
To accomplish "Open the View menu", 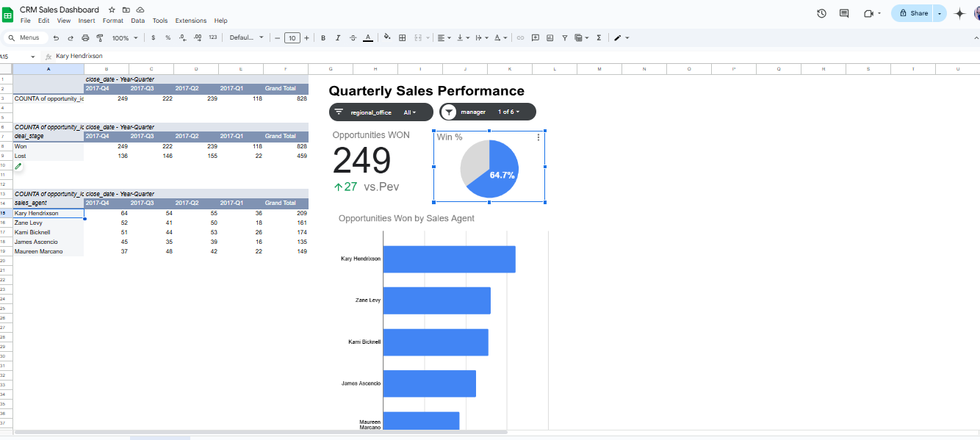I will (64, 21).
